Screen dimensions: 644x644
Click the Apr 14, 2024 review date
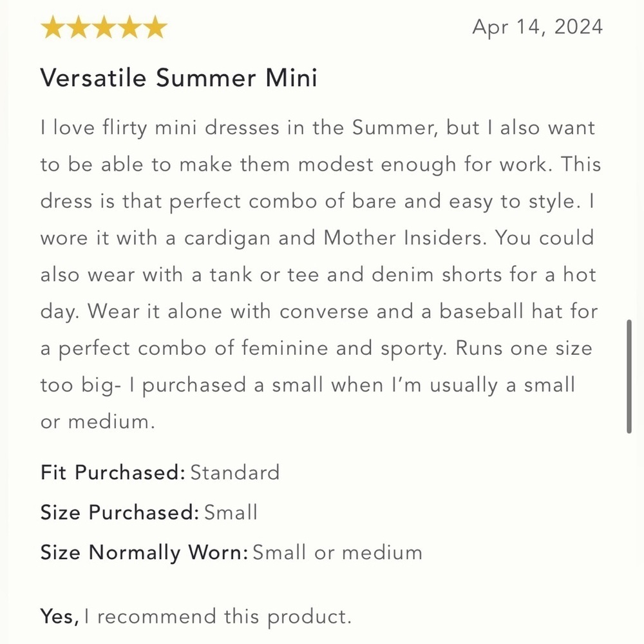pyautogui.click(x=537, y=27)
